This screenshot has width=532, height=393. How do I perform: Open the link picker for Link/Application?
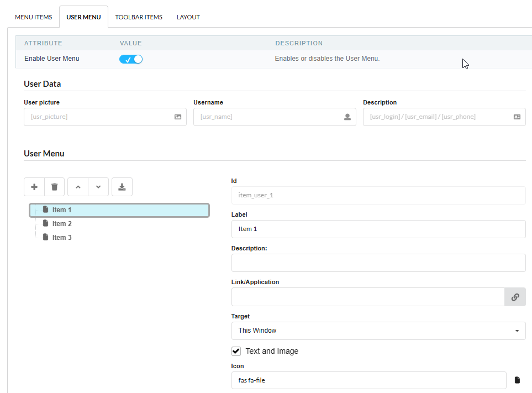515,297
